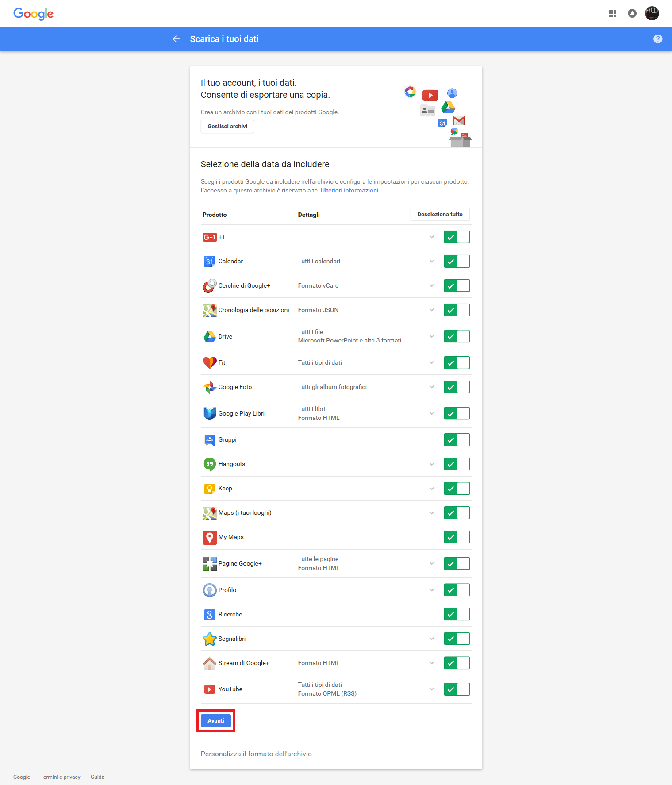Image resolution: width=672 pixels, height=785 pixels.
Task: Disable the Hangouts toggle
Action: [x=457, y=464]
